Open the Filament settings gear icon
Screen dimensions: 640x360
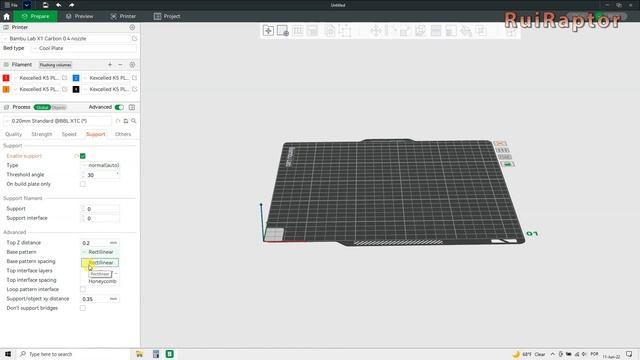[x=132, y=65]
